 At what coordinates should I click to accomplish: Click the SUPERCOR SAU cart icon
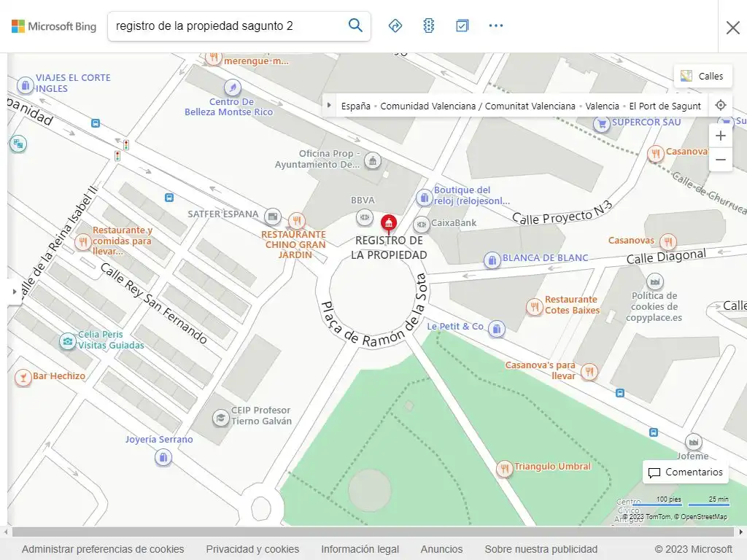pos(602,124)
